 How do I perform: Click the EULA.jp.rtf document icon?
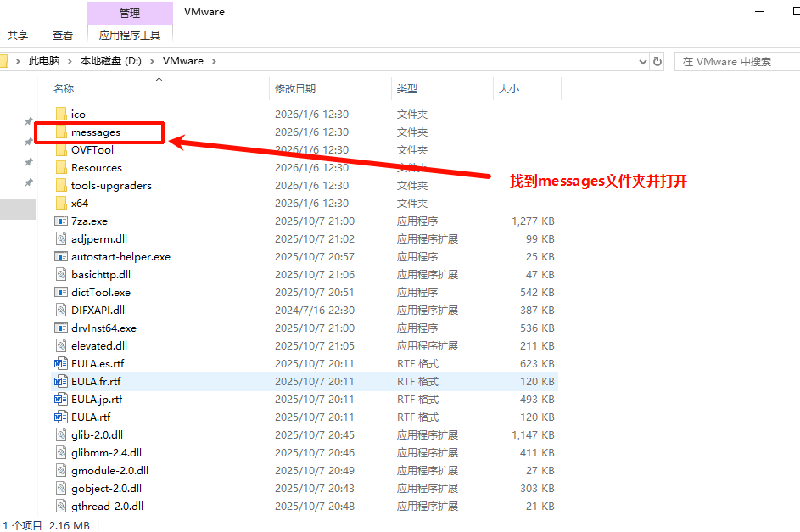(x=61, y=400)
